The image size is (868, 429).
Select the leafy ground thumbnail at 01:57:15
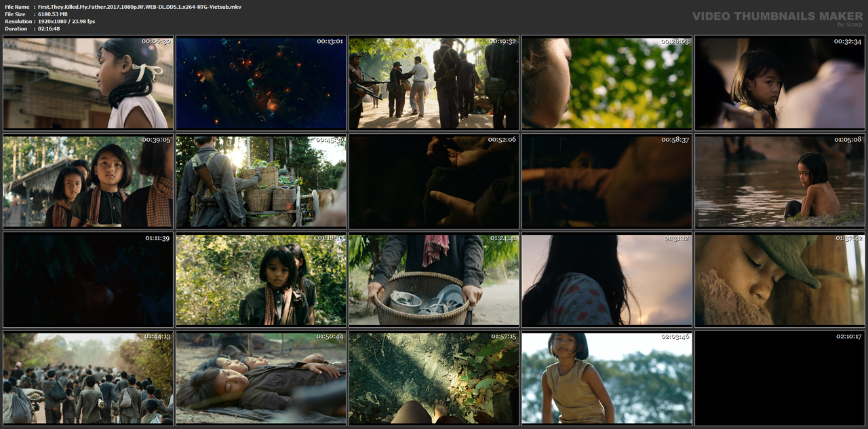click(434, 378)
